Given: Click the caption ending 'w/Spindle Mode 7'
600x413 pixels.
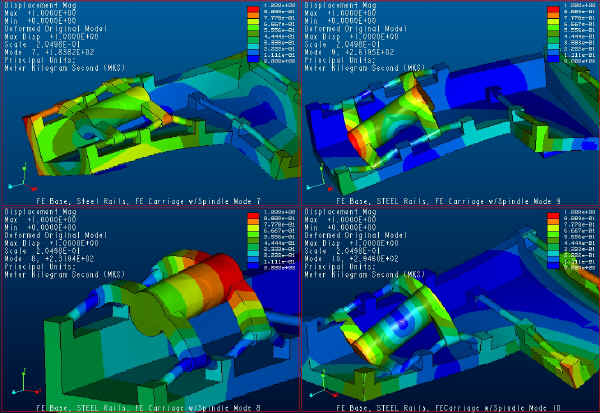Looking at the screenshot, I should pos(148,201).
